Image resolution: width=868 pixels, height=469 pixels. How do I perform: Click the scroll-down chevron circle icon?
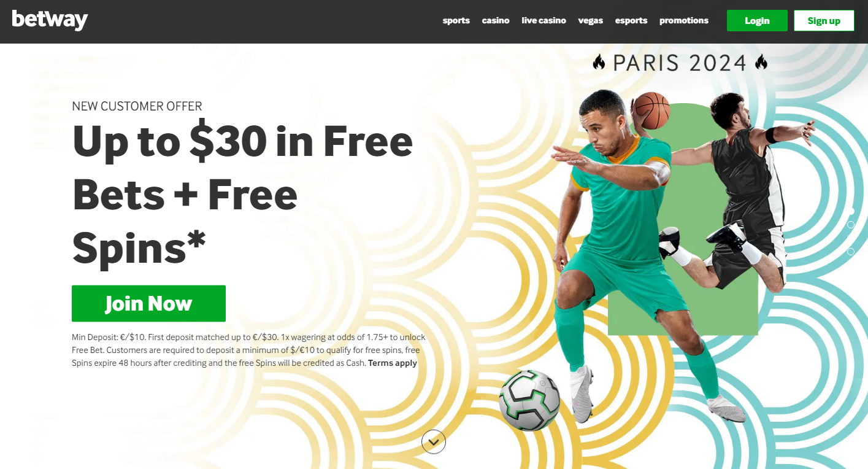coord(434,441)
